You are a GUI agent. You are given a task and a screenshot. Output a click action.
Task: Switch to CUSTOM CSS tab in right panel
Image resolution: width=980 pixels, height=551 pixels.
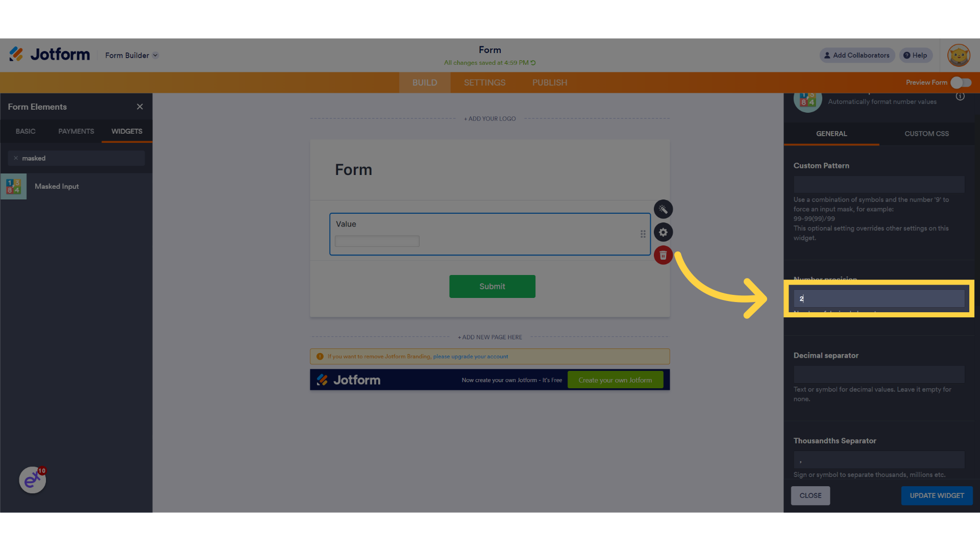(x=927, y=133)
